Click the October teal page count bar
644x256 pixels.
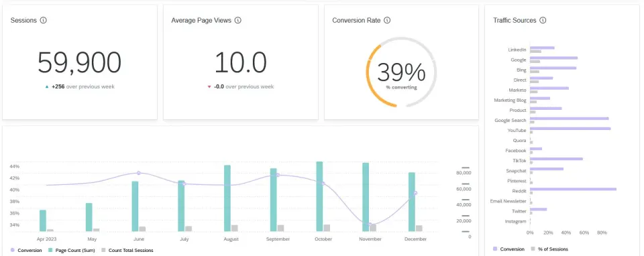[x=319, y=197]
